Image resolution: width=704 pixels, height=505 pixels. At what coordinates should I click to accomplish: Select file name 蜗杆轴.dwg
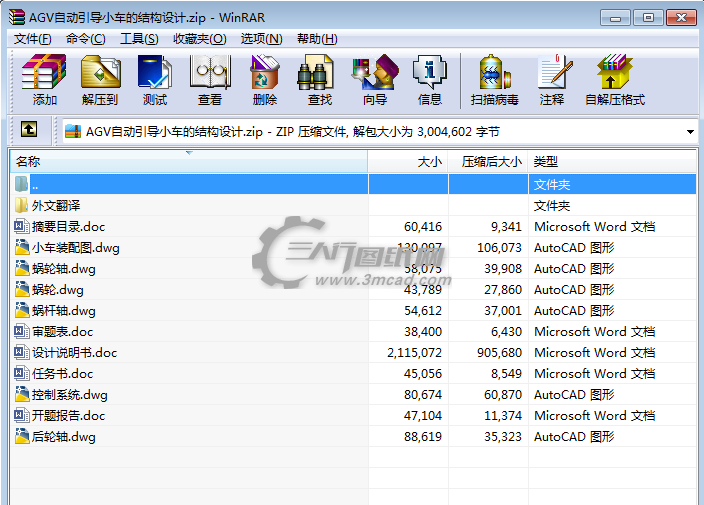(x=63, y=311)
